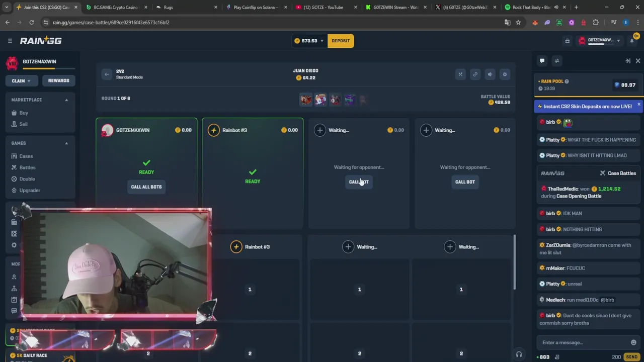Open the inventory briefcase icon in the header
The height and width of the screenshot is (362, 644).
coord(567,41)
